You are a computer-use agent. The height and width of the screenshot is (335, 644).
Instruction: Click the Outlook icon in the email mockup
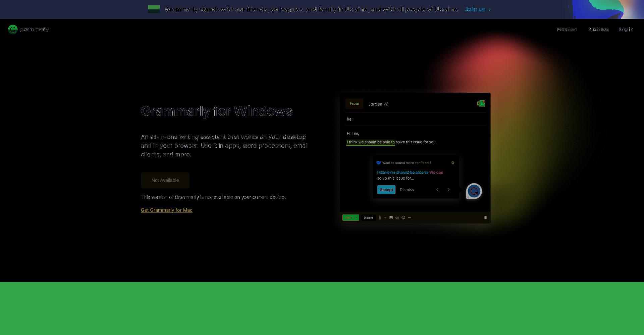pyautogui.click(x=481, y=103)
